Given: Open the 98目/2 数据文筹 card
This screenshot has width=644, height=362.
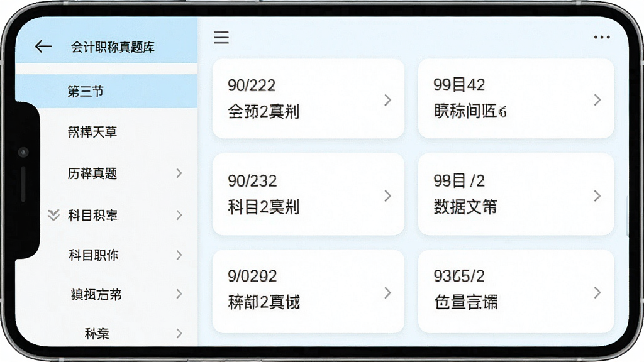Looking at the screenshot, I should [x=516, y=195].
